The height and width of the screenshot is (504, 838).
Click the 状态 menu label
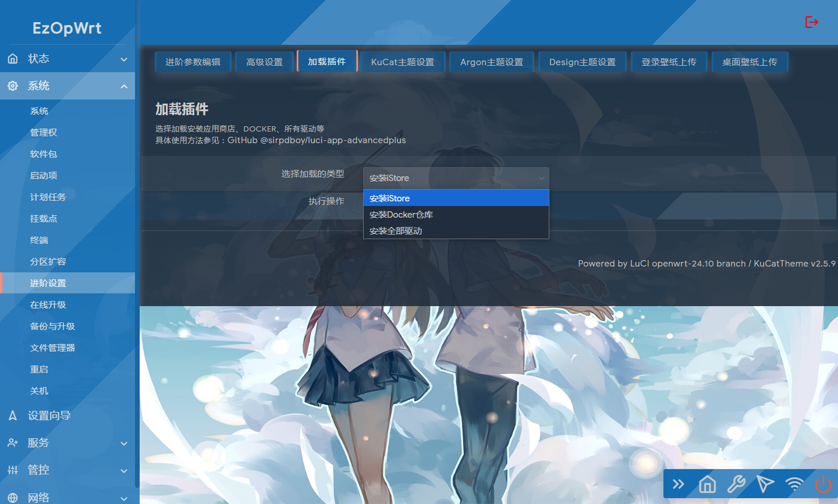point(38,59)
